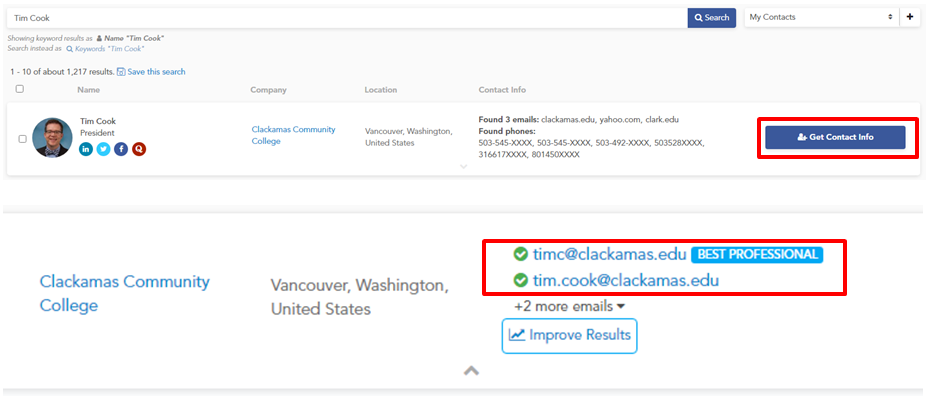Click the Get Contact Info button
Image resolution: width=934 pixels, height=399 pixels.
coord(835,137)
